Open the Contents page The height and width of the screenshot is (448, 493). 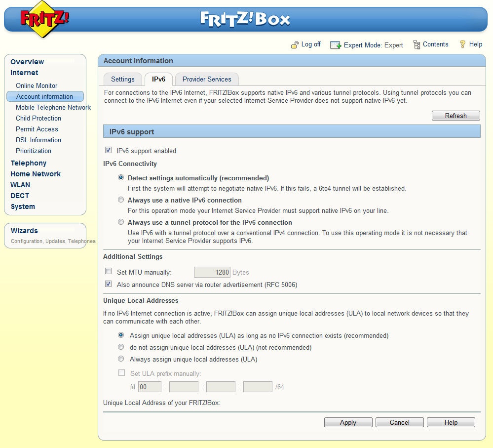(435, 44)
